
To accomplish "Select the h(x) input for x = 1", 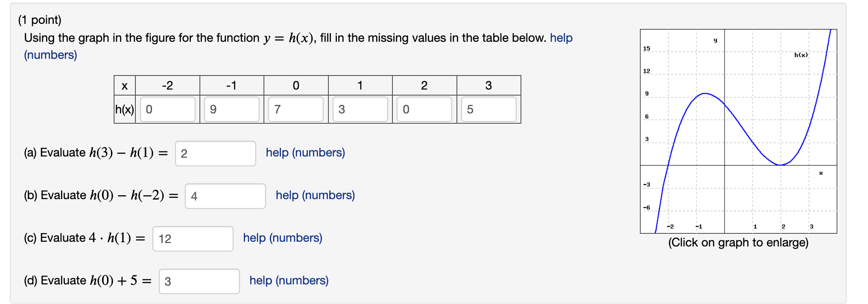I will [359, 110].
